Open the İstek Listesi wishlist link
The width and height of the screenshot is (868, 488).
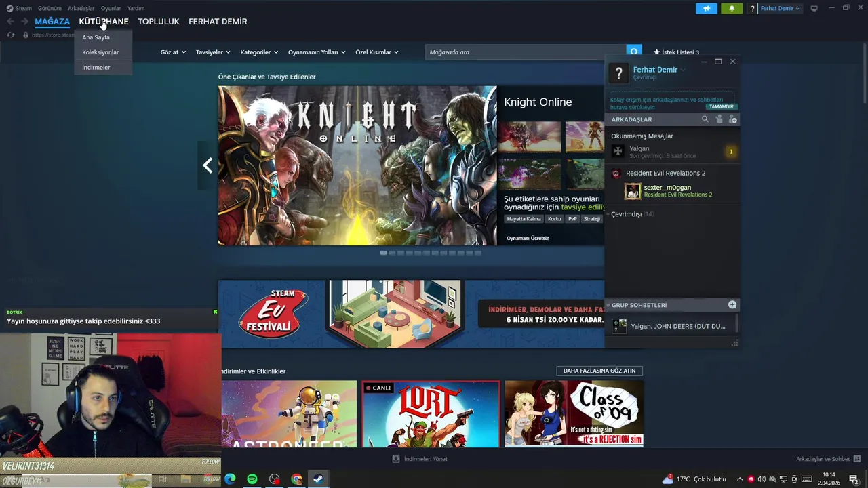676,52
